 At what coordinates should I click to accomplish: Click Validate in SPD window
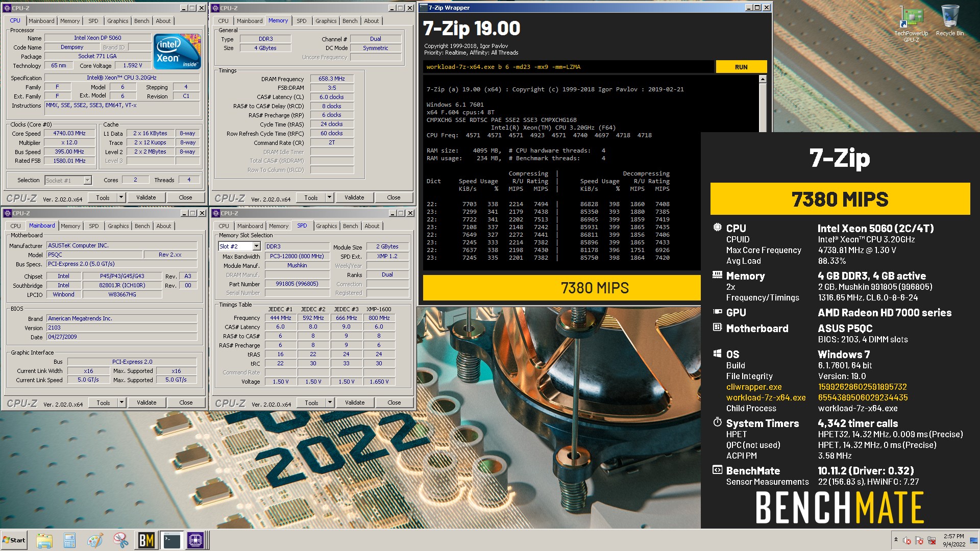click(355, 403)
